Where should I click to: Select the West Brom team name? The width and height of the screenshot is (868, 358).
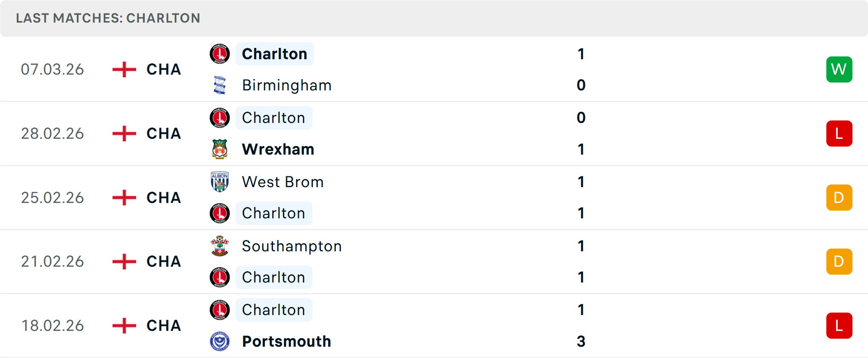(x=283, y=182)
